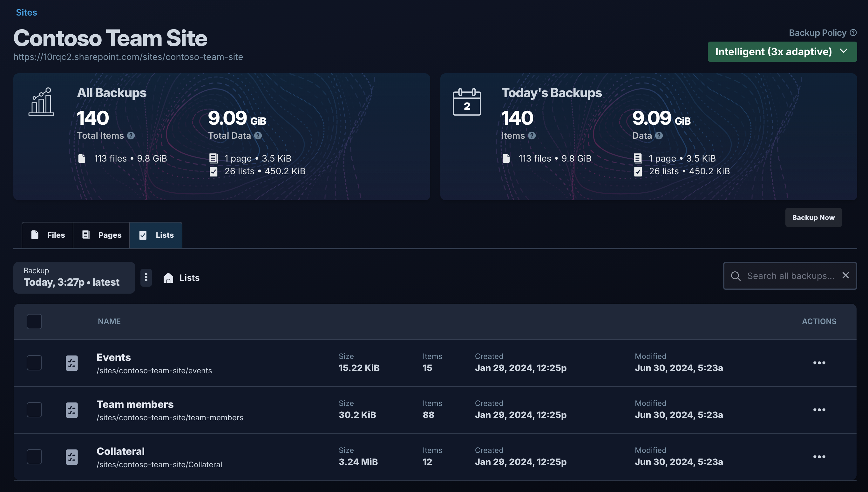Toggle the checkbox for Events list row
The height and width of the screenshot is (492, 868).
click(x=34, y=363)
